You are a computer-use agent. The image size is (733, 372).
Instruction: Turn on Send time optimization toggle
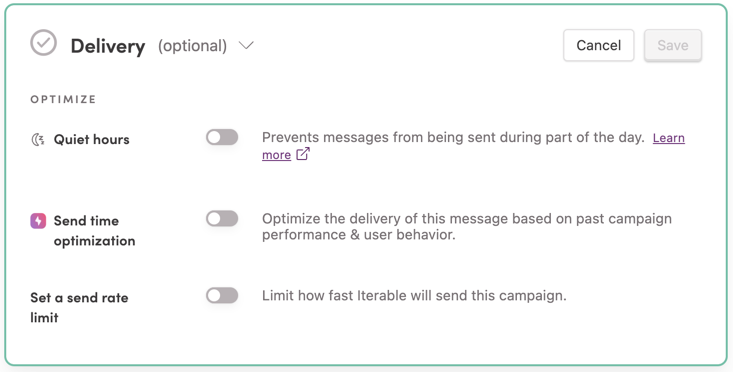coord(222,219)
